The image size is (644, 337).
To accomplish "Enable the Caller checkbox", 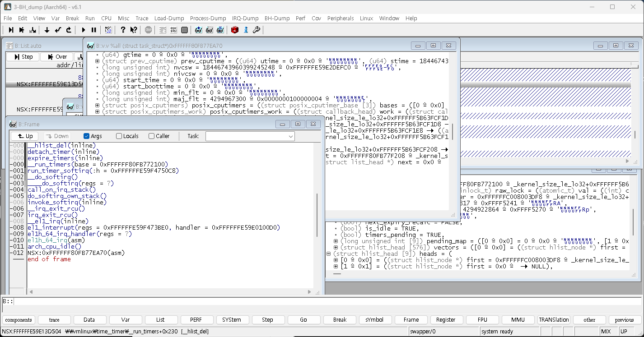I will coord(152,136).
